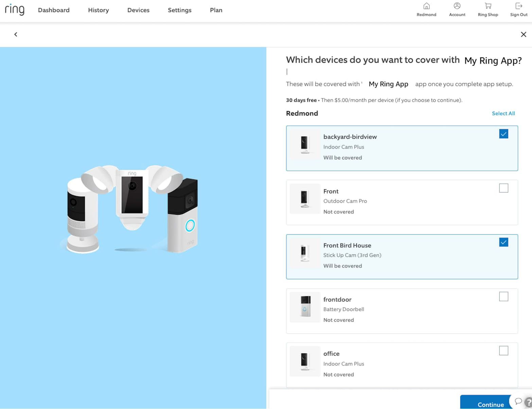The image size is (532, 409).
Task: Click the 'frontdoor' device name
Action: 337,300
